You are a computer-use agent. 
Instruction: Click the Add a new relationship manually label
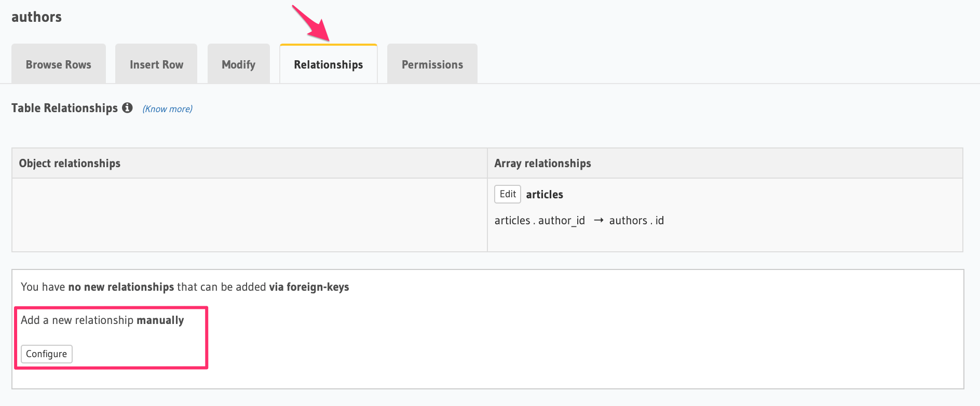pos(102,320)
